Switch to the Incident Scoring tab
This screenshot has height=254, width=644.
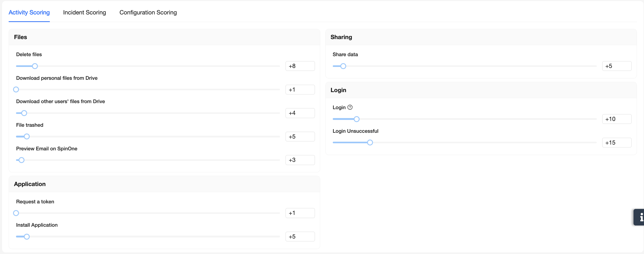(85, 12)
